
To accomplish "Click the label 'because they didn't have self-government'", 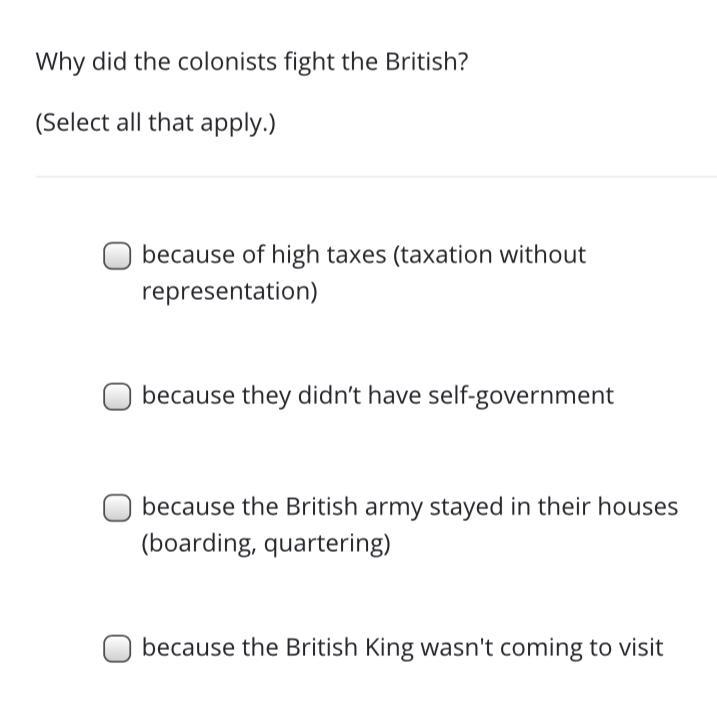I will [378, 396].
